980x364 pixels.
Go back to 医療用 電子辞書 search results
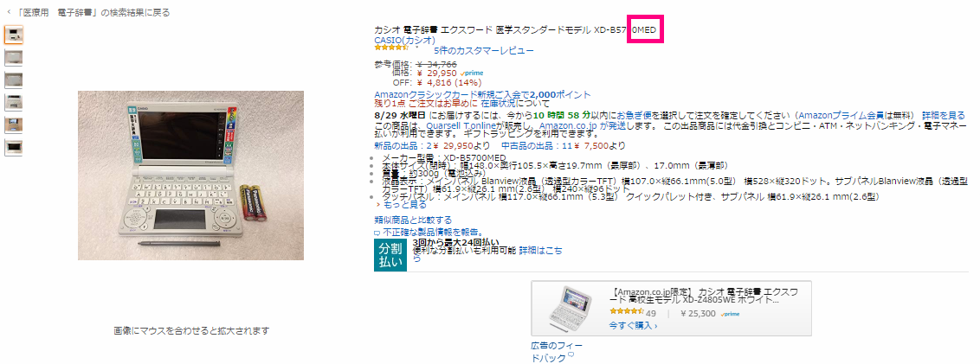[87, 12]
